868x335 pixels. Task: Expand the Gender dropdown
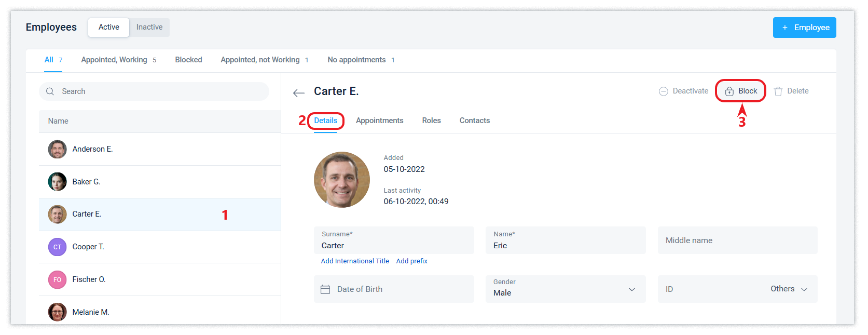(x=631, y=289)
